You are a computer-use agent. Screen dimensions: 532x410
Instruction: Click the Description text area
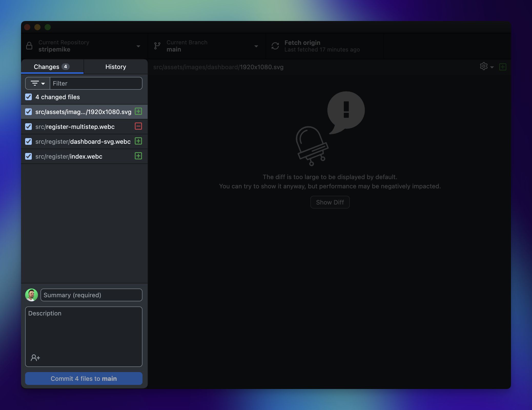point(84,337)
